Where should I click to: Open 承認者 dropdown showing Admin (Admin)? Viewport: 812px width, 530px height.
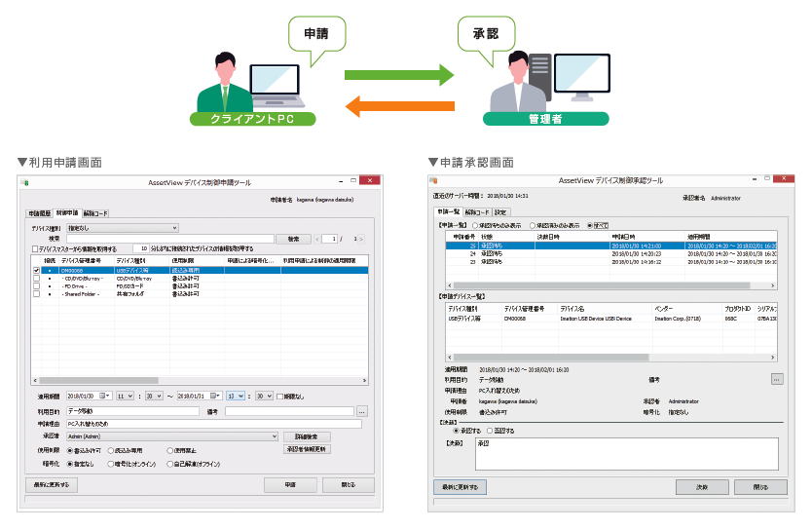[x=172, y=436]
